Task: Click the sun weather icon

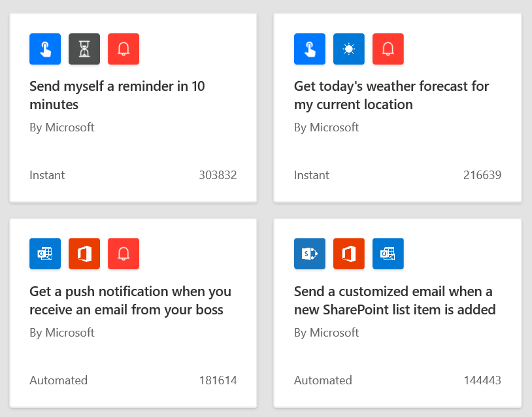Action: click(x=349, y=49)
